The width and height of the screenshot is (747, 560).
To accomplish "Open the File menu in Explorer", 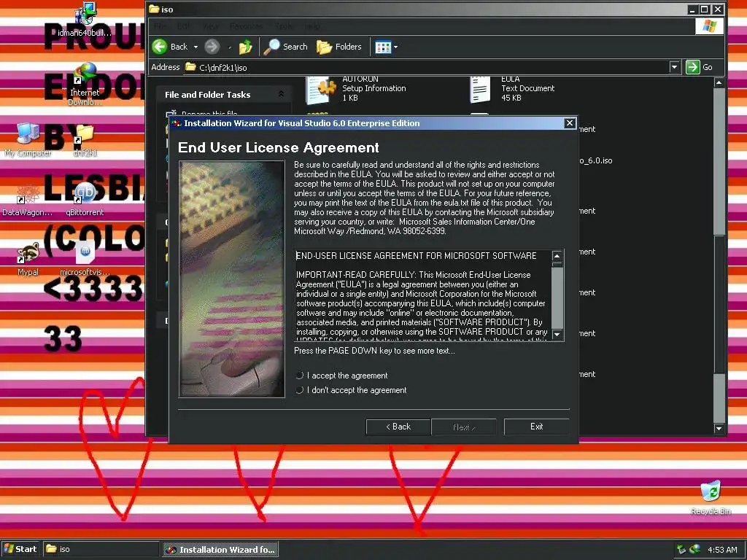I will pos(160,26).
